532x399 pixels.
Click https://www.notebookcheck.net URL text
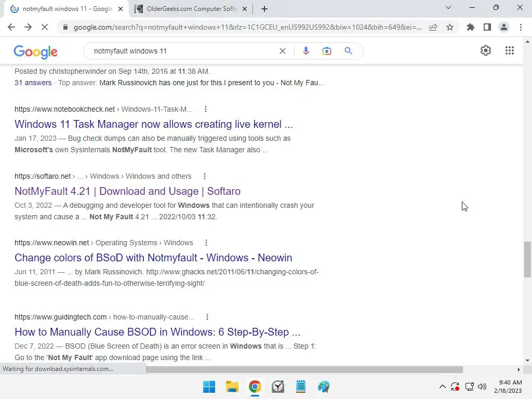(64, 109)
